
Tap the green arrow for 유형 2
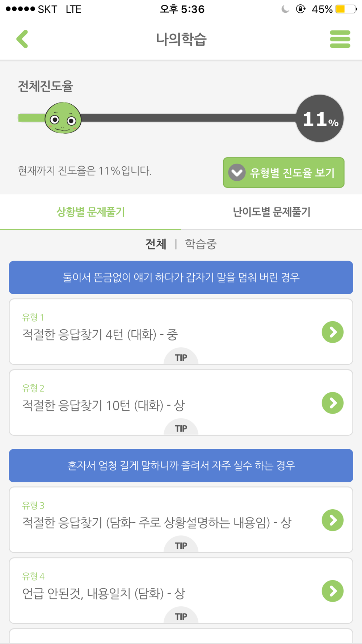click(332, 403)
